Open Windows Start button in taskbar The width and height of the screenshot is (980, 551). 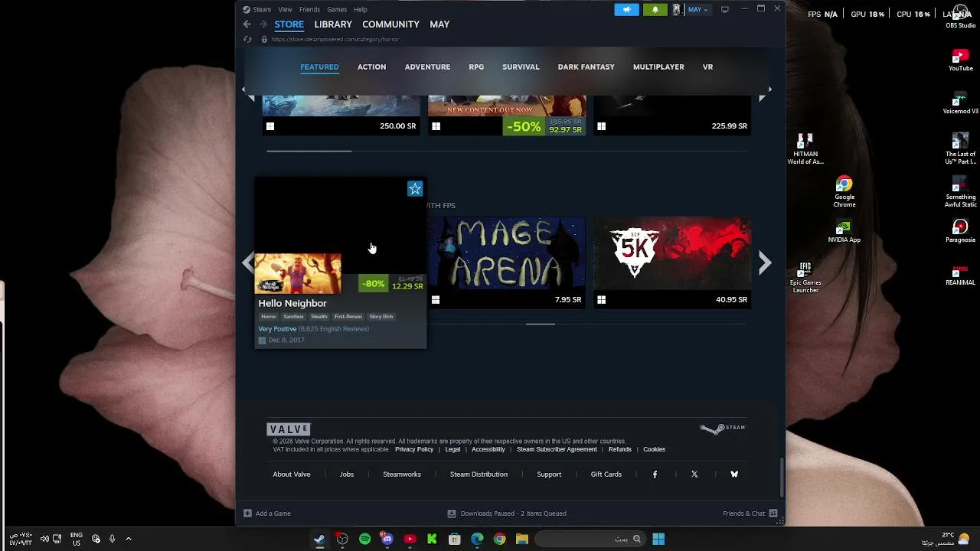click(658, 539)
